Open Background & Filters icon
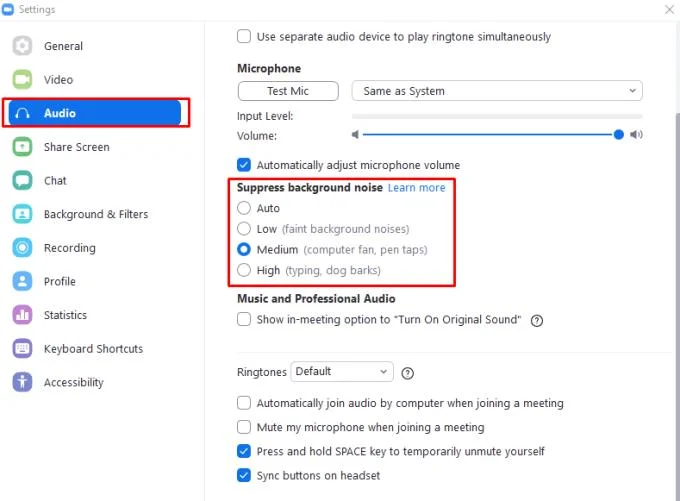This screenshot has width=680, height=501. tap(22, 214)
